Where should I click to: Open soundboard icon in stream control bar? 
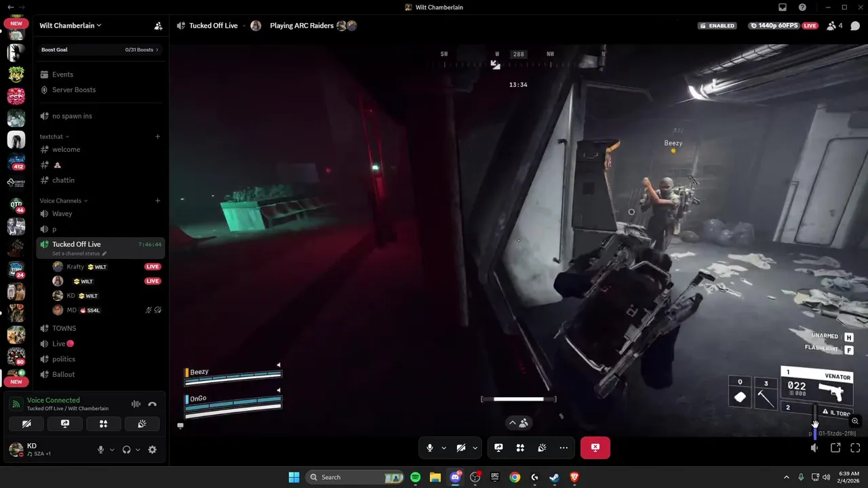click(x=542, y=448)
